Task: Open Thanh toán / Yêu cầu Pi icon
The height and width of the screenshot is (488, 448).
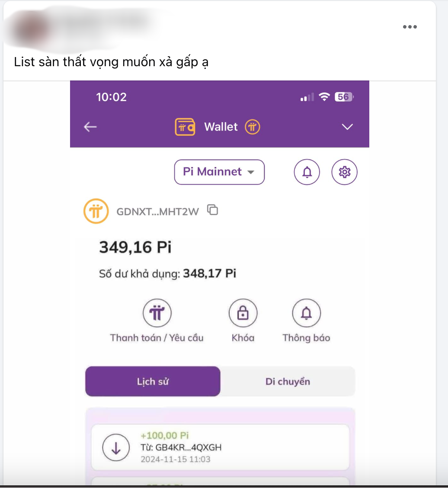Action: (x=157, y=313)
